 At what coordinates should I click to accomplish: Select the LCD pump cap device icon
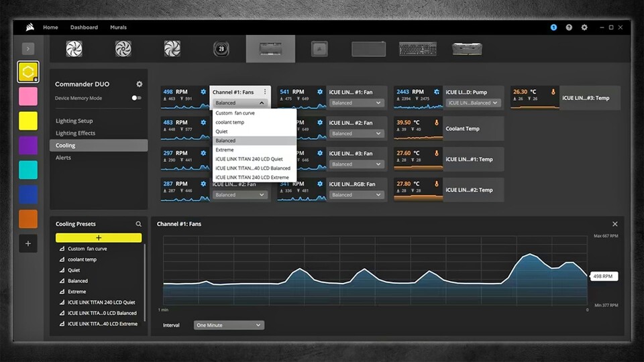tap(221, 49)
